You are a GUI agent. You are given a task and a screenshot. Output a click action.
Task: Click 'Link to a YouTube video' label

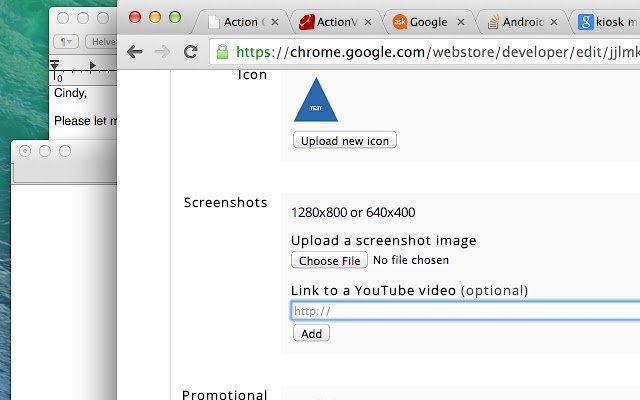[x=373, y=291]
